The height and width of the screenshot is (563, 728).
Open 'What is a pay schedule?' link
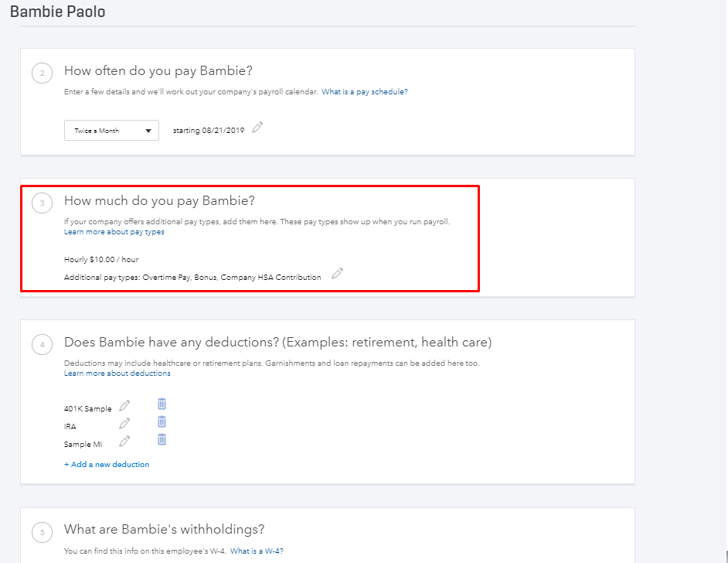(x=365, y=92)
